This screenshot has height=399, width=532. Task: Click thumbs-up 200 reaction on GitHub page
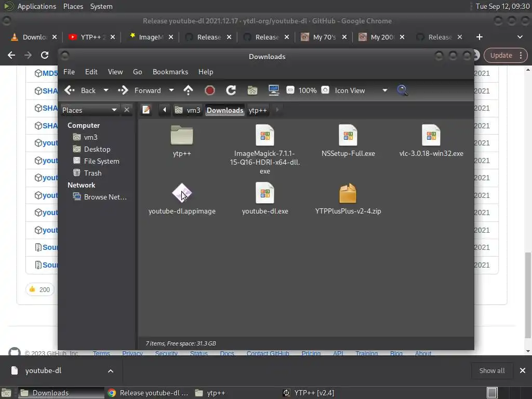[39, 289]
